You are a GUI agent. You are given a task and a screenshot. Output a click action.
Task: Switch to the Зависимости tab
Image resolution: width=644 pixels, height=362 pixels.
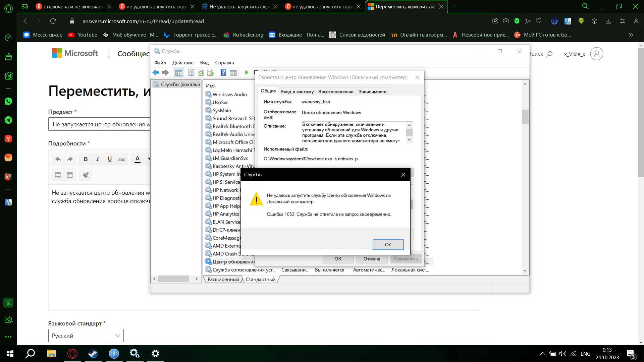372,92
